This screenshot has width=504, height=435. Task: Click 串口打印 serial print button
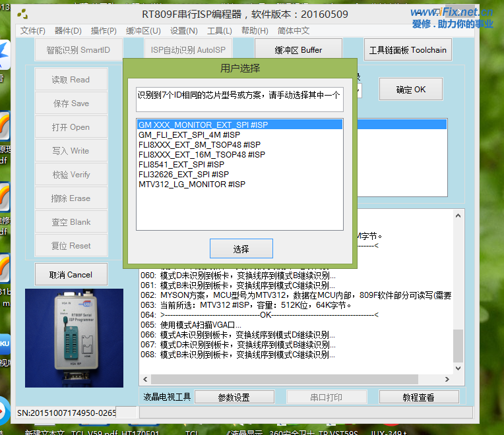[327, 397]
